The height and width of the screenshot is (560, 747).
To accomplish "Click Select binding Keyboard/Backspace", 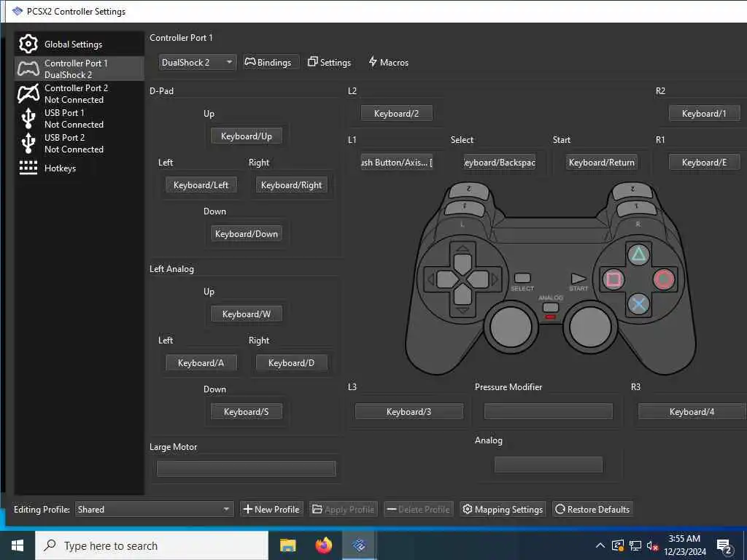I will 499,163.
